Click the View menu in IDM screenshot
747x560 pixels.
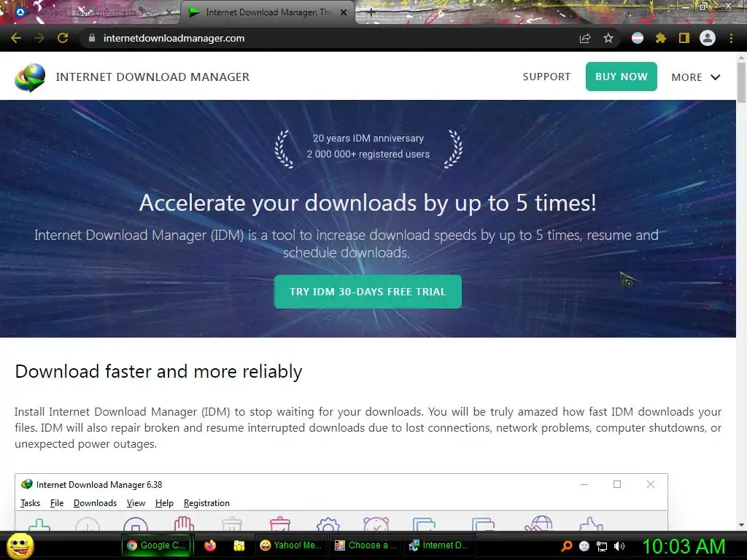[x=136, y=503]
